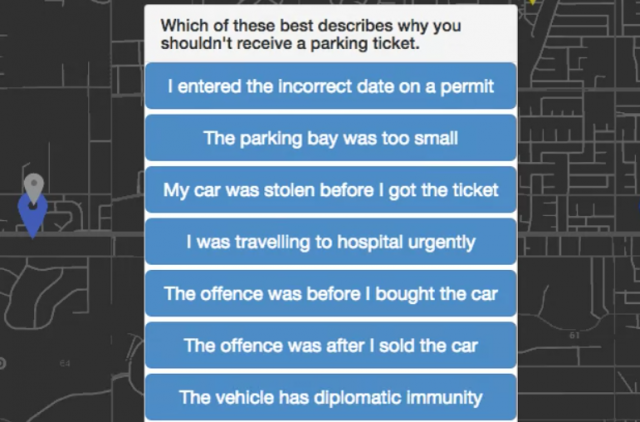Click the yellow marker at top of map
Image resolution: width=640 pixels, height=422 pixels.
(x=533, y=3)
